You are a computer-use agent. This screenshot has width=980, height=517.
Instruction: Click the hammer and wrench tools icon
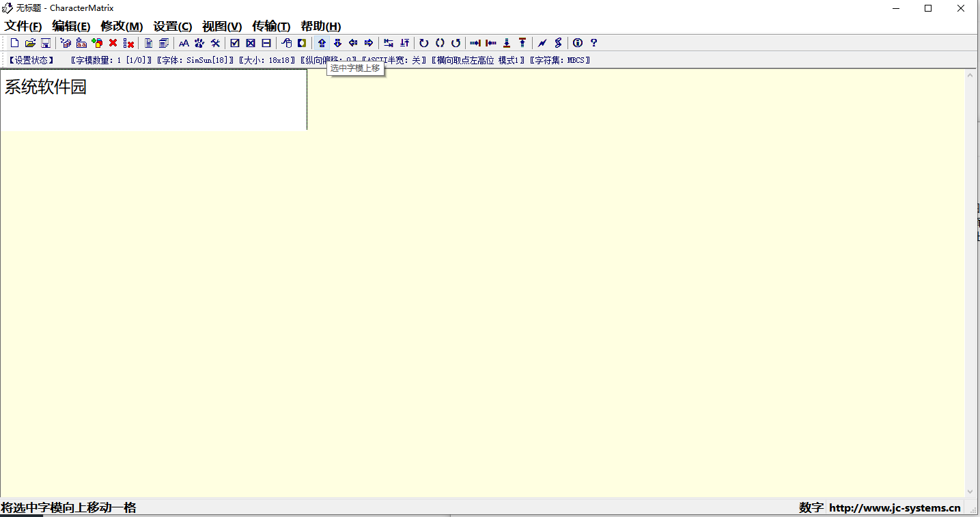[215, 43]
